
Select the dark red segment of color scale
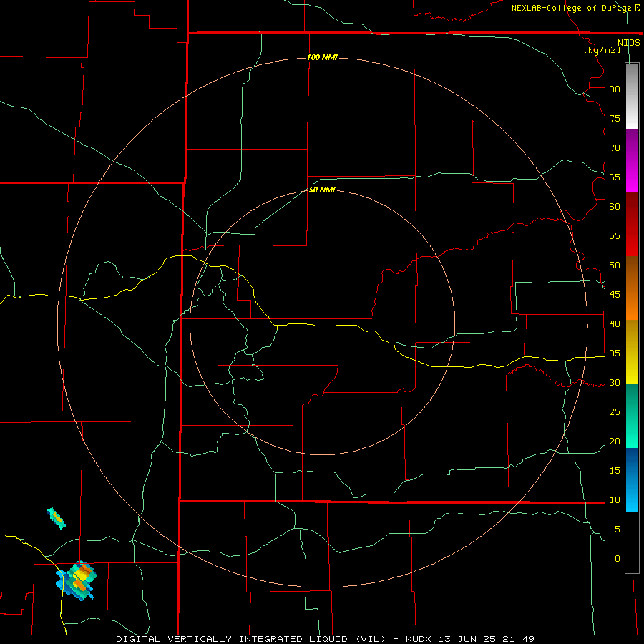pos(632,224)
